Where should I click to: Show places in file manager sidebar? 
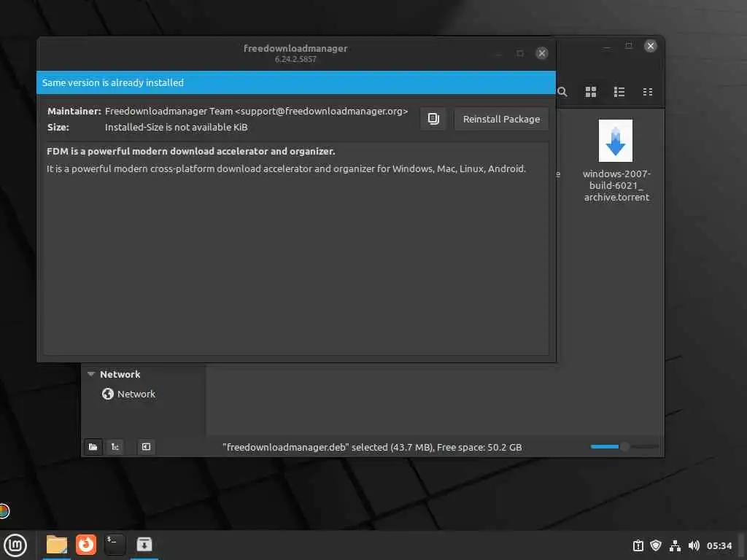(x=93, y=447)
